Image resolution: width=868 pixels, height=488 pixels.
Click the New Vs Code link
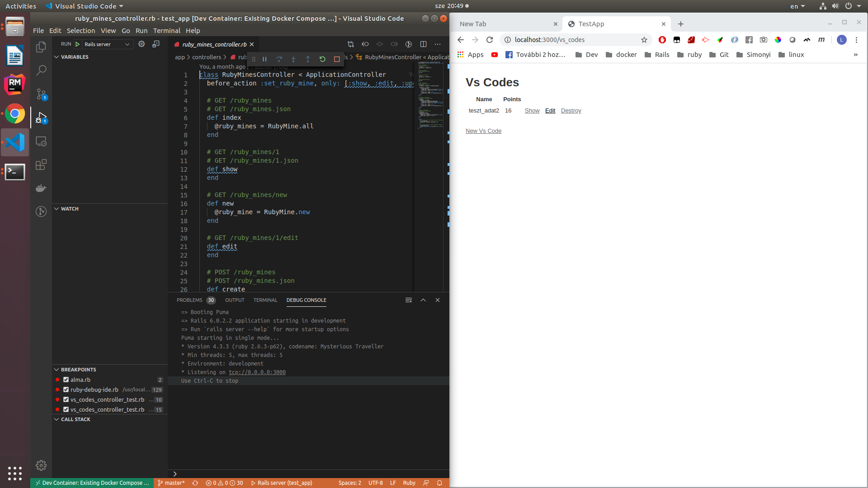[x=483, y=131]
